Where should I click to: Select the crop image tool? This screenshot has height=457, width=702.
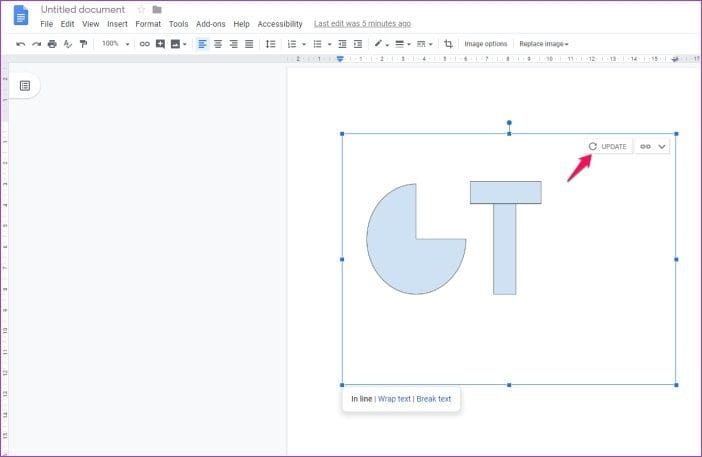(448, 44)
